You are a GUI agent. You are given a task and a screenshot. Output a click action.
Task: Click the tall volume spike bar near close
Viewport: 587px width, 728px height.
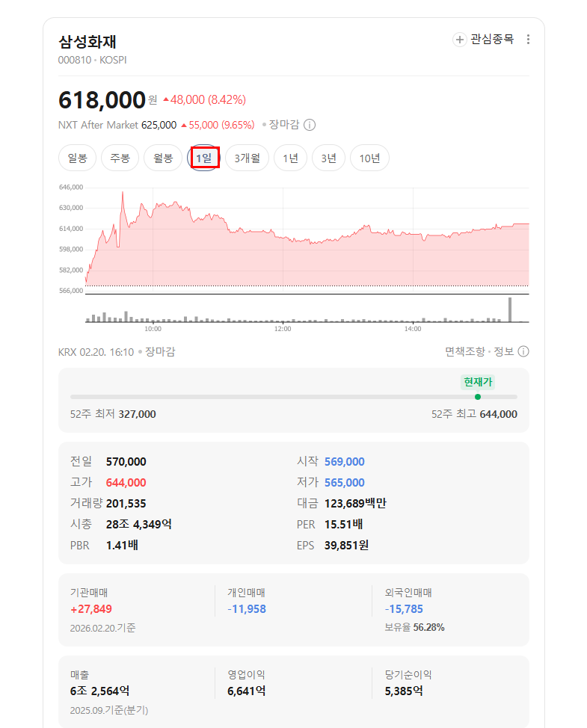click(x=510, y=309)
